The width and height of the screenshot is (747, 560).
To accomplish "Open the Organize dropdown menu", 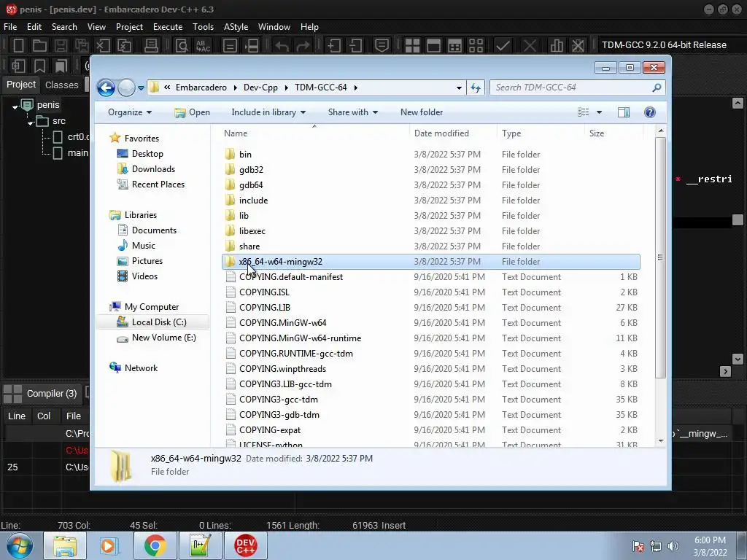I will coord(130,112).
